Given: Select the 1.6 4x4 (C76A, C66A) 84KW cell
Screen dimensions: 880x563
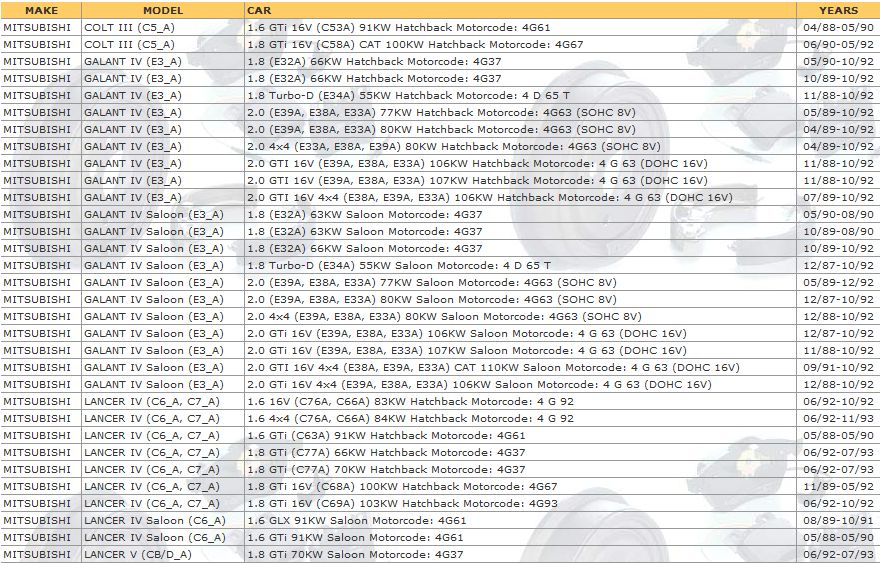Looking at the screenshot, I should coord(520,418).
